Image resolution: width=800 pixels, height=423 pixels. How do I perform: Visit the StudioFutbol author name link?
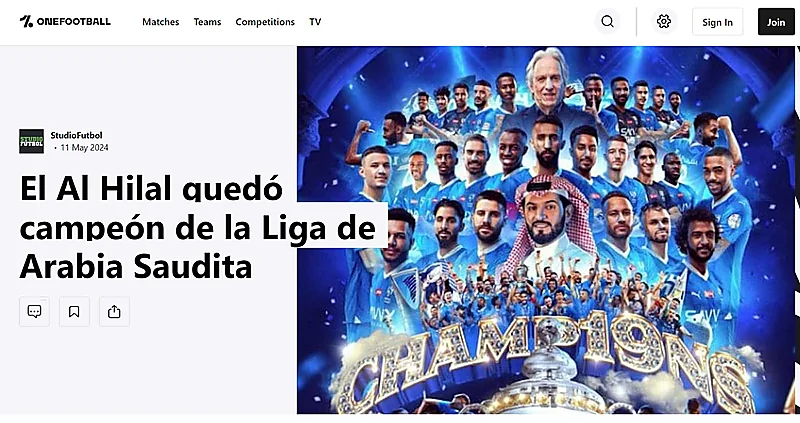77,135
